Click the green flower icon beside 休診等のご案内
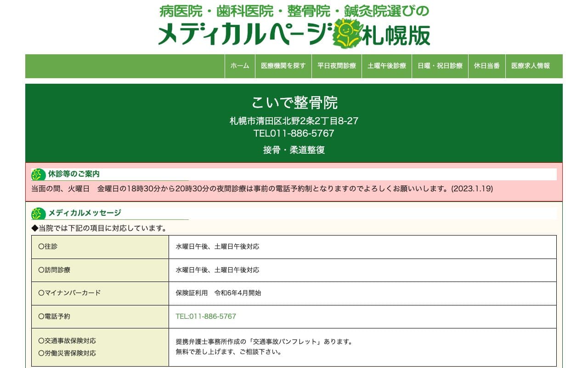Screen dimensions: 588x368 pos(36,174)
